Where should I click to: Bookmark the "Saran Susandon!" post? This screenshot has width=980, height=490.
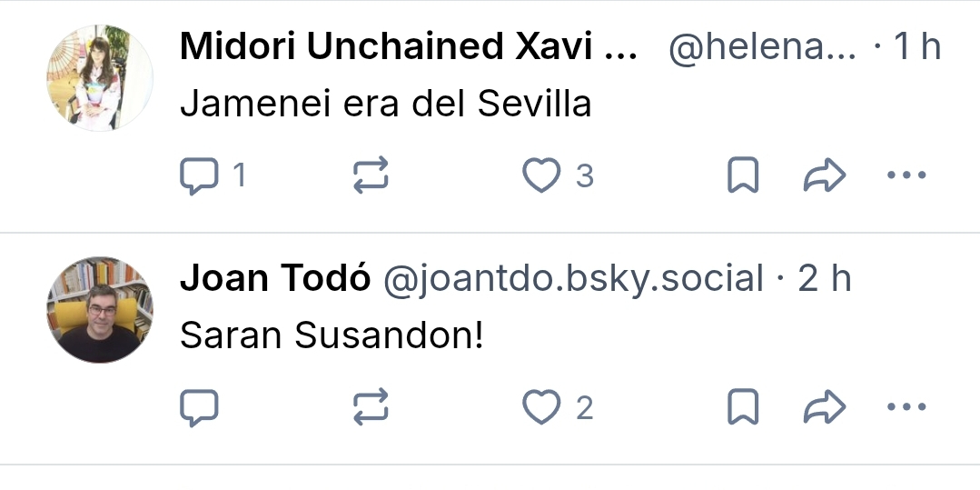pos(743,408)
